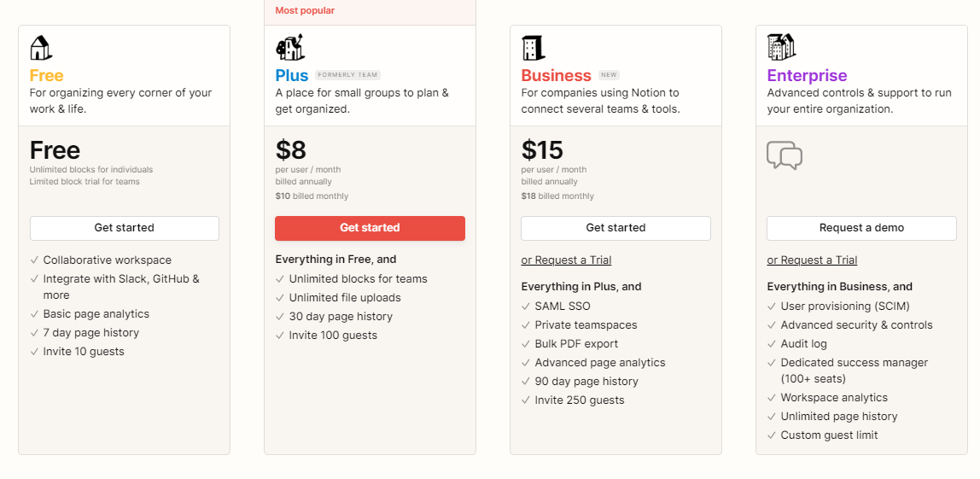
Task: Select the Enterprise plan heading
Action: (x=807, y=76)
